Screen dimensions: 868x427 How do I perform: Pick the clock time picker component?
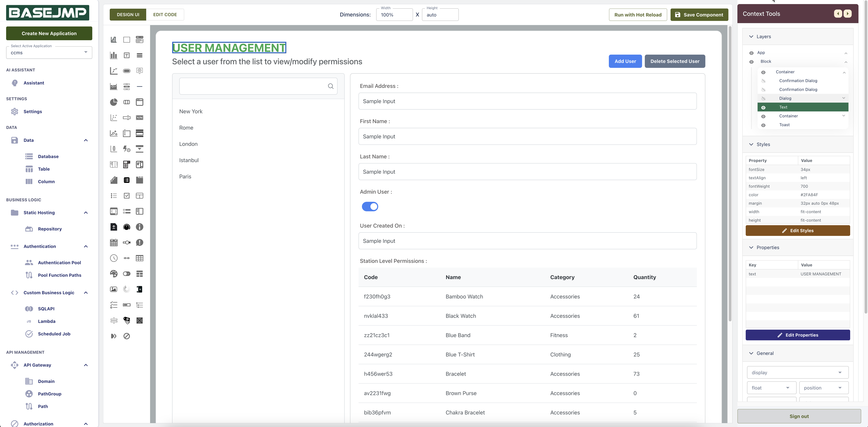pos(114,258)
